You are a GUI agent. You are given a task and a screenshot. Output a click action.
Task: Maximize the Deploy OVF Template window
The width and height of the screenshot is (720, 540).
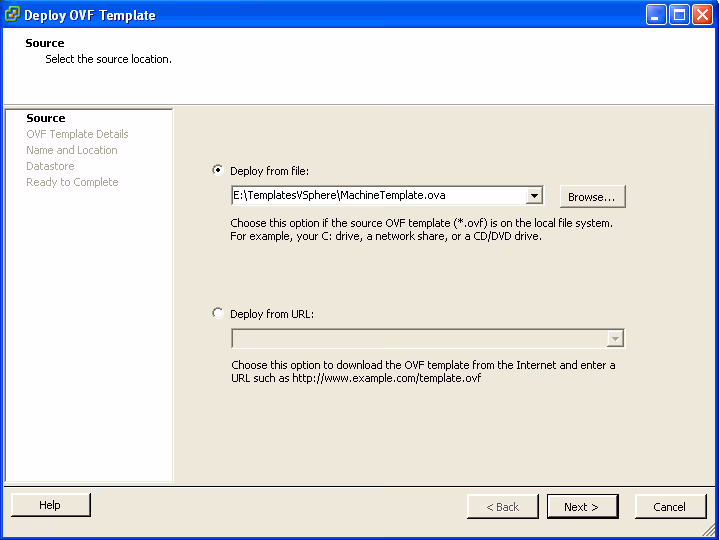pyautogui.click(x=679, y=15)
